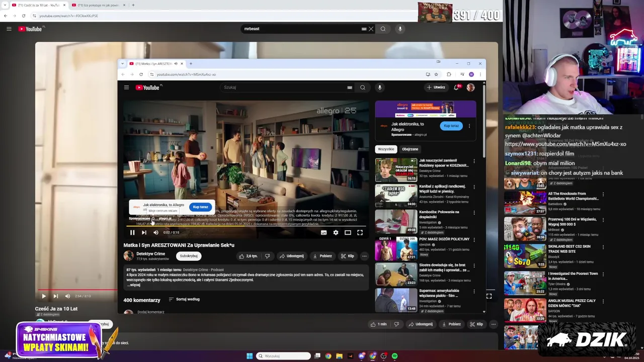Like background video showing 1 mln
This screenshot has width=644, height=362.
point(378,324)
